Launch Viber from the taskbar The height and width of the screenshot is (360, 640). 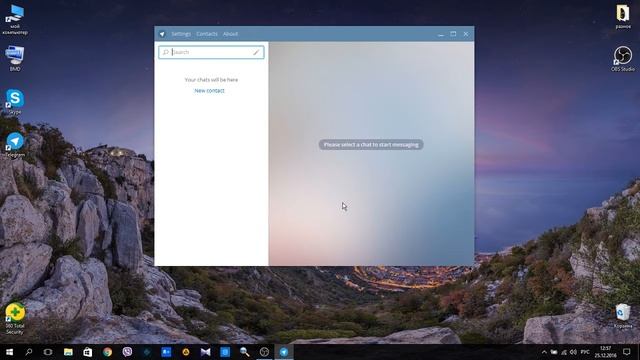point(127,352)
